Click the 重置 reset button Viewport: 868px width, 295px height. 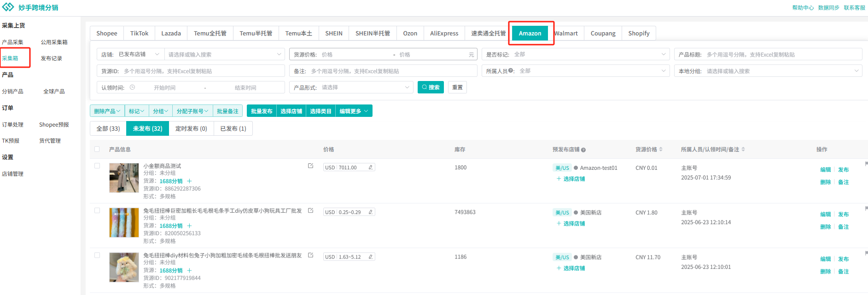click(457, 87)
